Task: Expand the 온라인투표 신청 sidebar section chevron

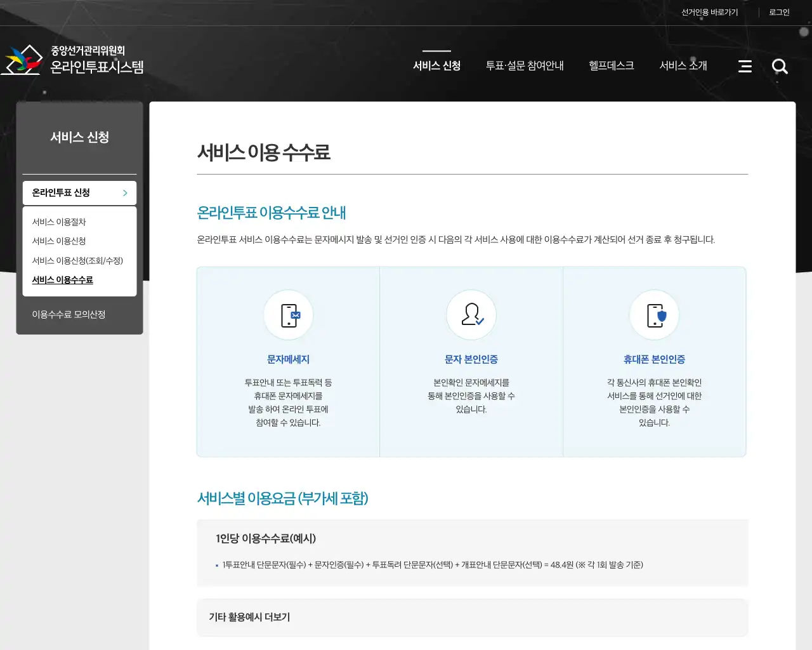Action: pos(125,193)
